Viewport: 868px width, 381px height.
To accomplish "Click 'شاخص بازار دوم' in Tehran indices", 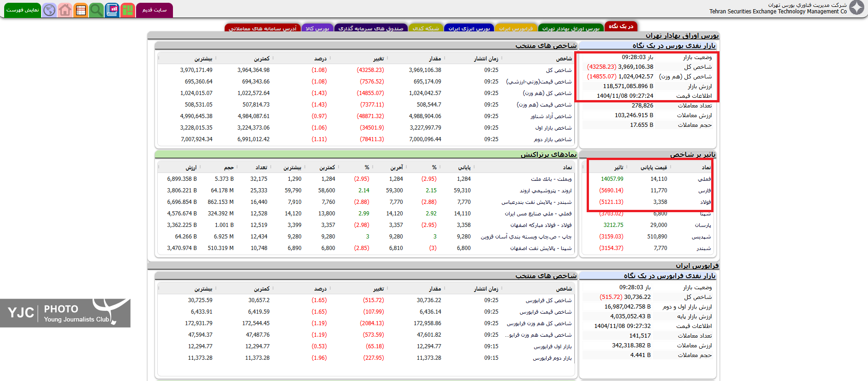I will (x=553, y=139).
